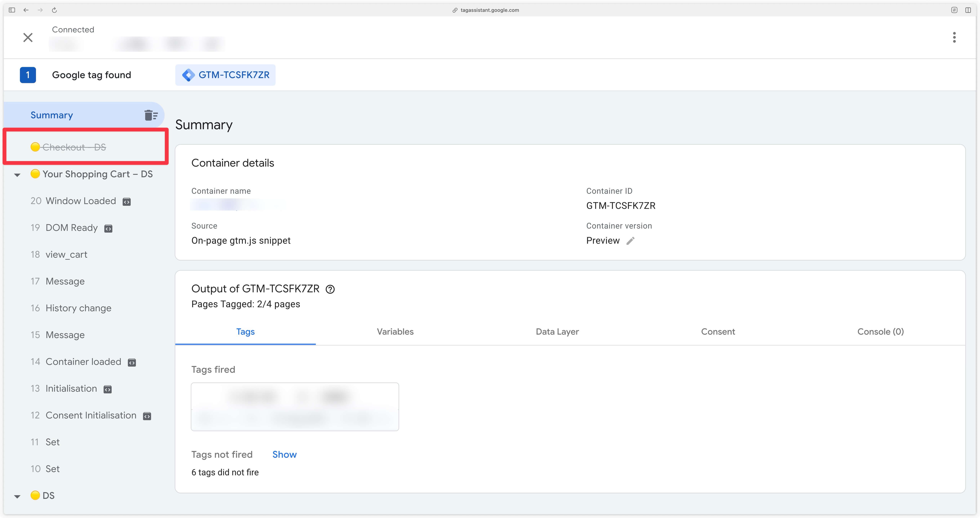The height and width of the screenshot is (518, 980).
Task: Click the Preview container version text
Action: pos(603,241)
